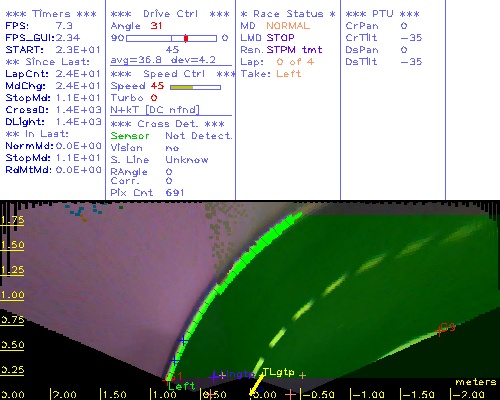The width and height of the screenshot is (500, 400).
Task: Click the yellow TLgtp marker label
Action: pos(278,372)
